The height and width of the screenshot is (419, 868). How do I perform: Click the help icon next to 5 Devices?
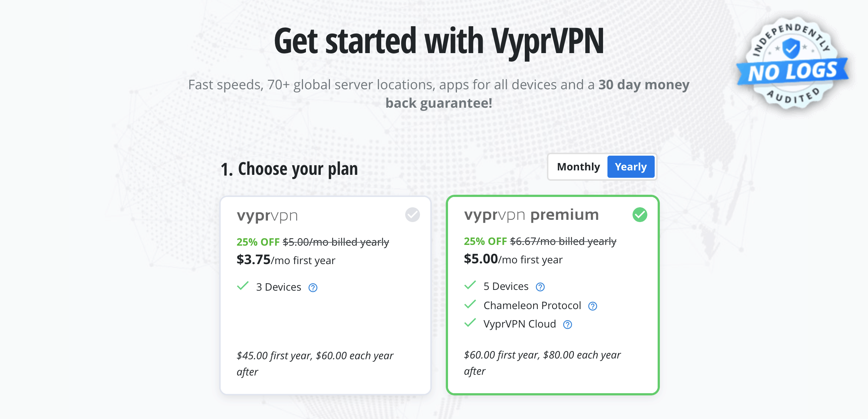click(x=540, y=287)
